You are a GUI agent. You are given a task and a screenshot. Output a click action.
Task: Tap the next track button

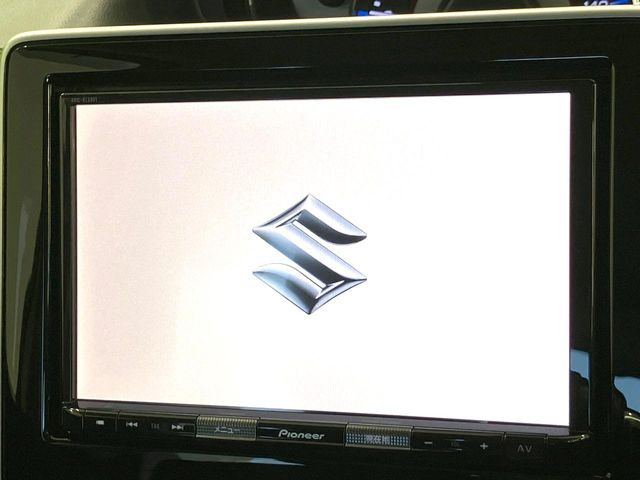178,427
